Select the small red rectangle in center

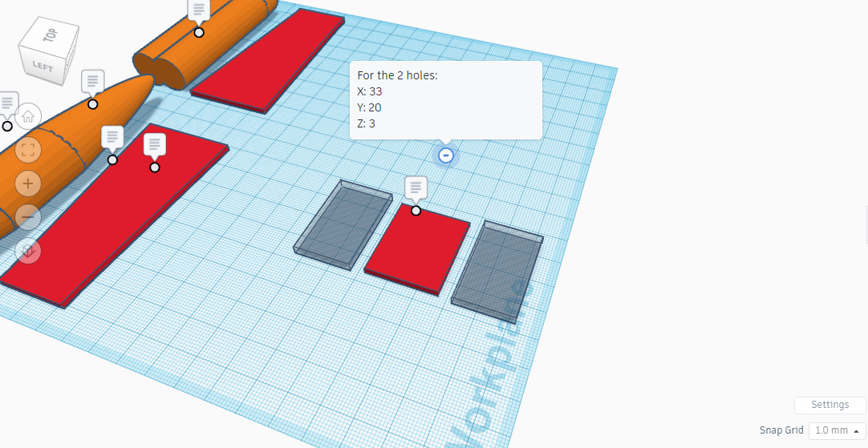click(418, 249)
